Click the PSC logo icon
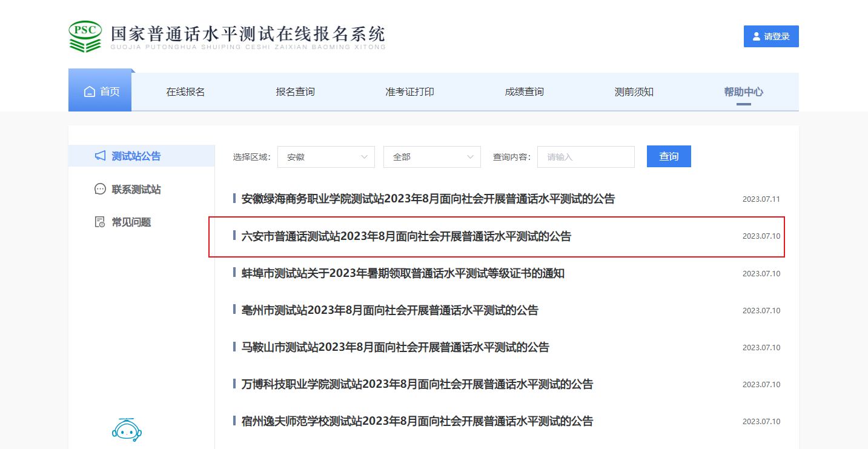 pyautogui.click(x=85, y=36)
